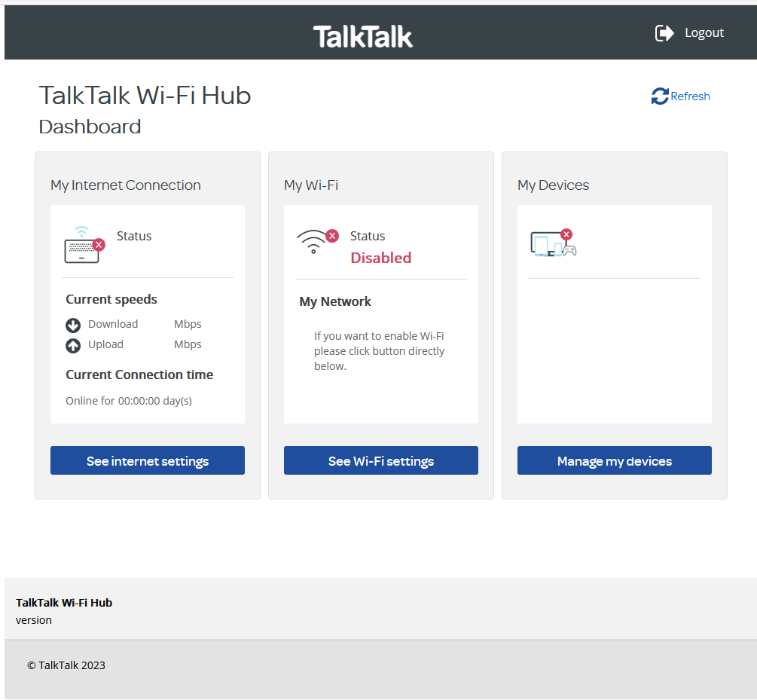Click the red error badge on Wi-Fi icon
Screen dimensions: 757x700
[332, 234]
